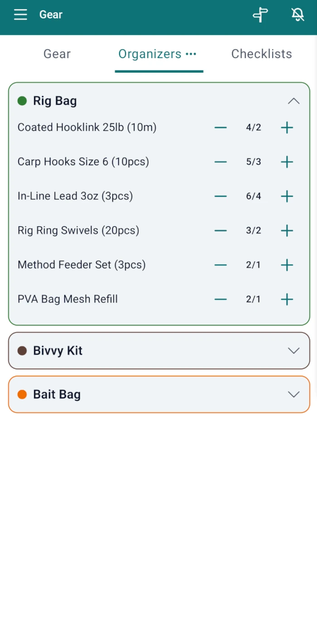Viewport: 317px width, 644px height.
Task: Open the hamburger navigation menu
Action: point(20,15)
